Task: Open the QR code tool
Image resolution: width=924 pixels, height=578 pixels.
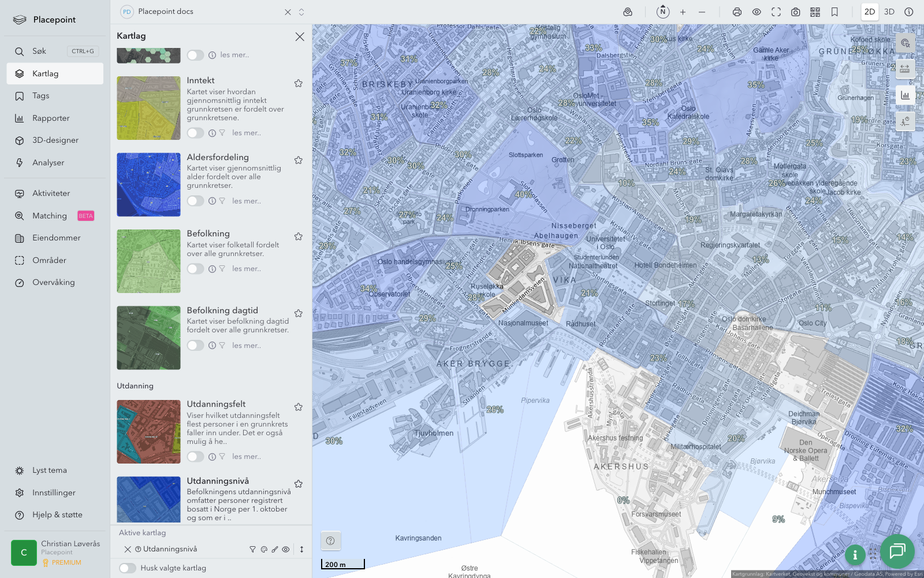Action: click(x=815, y=12)
